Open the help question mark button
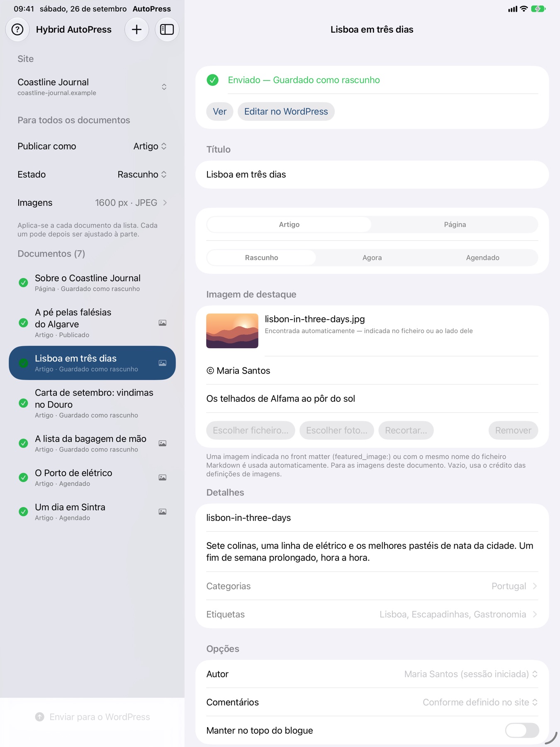The width and height of the screenshot is (560, 747). (x=17, y=29)
